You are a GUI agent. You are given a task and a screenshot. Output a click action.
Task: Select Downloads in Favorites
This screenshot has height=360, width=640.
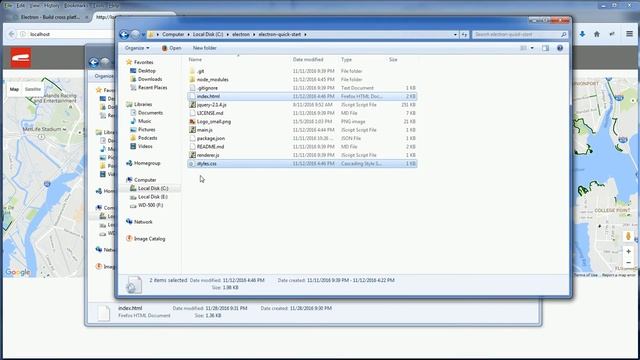(150, 79)
